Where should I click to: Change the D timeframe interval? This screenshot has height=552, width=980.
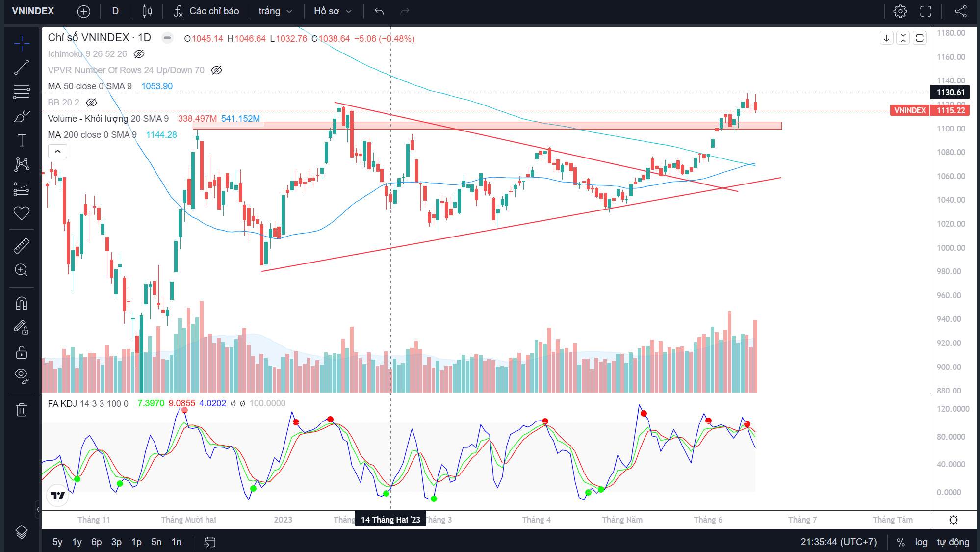(x=115, y=11)
